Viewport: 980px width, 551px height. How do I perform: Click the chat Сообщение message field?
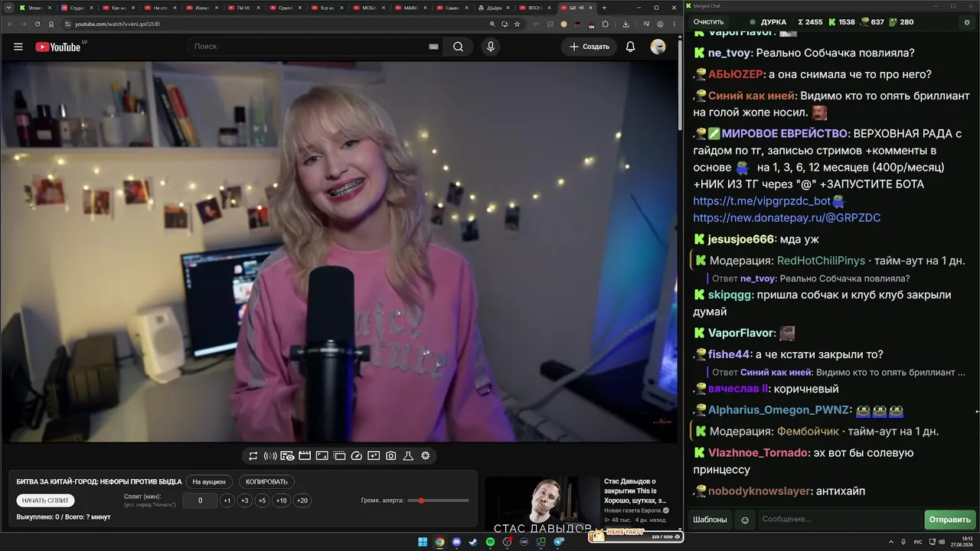pos(840,520)
